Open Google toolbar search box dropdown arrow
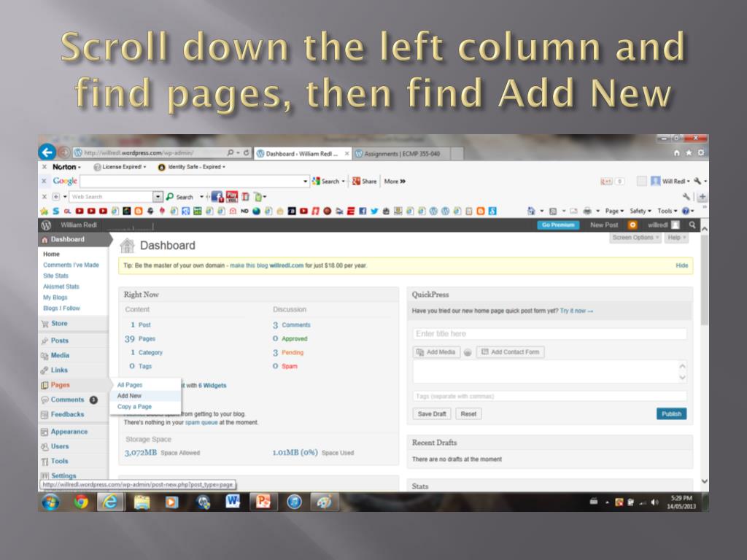The height and width of the screenshot is (560, 747). (306, 182)
